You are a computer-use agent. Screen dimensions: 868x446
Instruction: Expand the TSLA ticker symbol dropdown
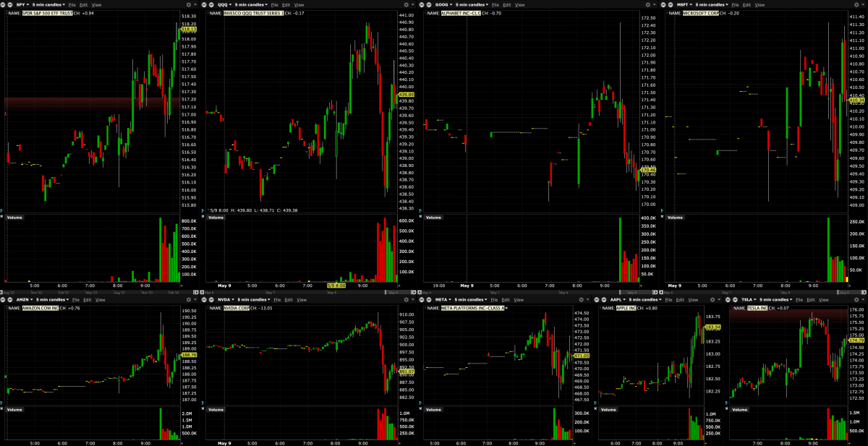point(755,299)
